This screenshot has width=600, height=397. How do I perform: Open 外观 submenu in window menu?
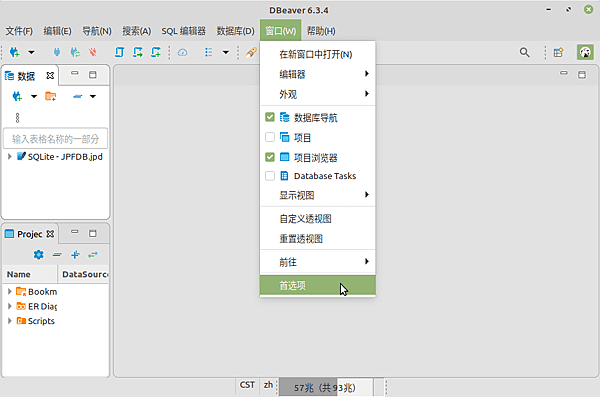click(318, 94)
